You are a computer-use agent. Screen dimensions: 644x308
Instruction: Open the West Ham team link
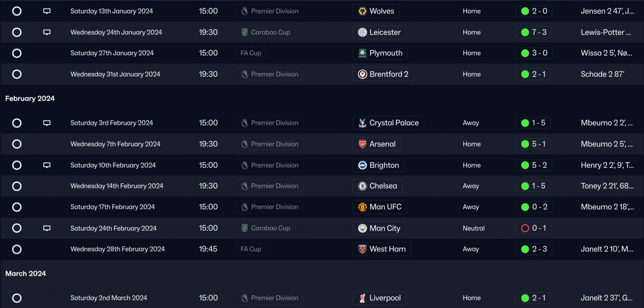click(x=387, y=249)
